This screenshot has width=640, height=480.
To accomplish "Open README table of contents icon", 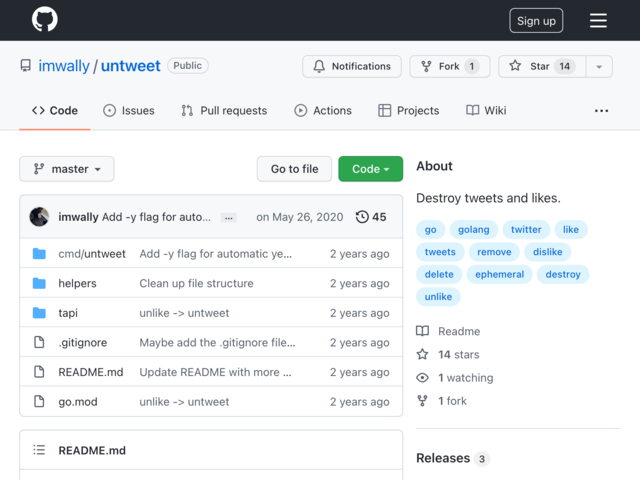I will coord(39,450).
